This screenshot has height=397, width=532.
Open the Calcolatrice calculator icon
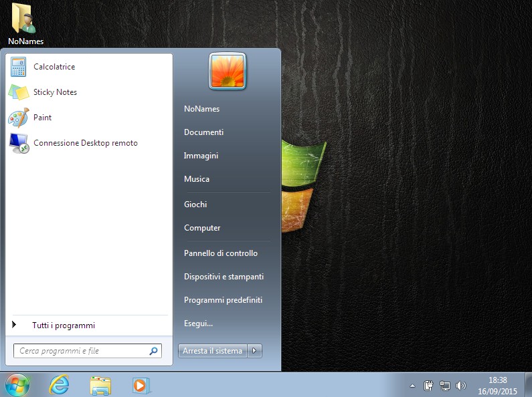[18, 67]
